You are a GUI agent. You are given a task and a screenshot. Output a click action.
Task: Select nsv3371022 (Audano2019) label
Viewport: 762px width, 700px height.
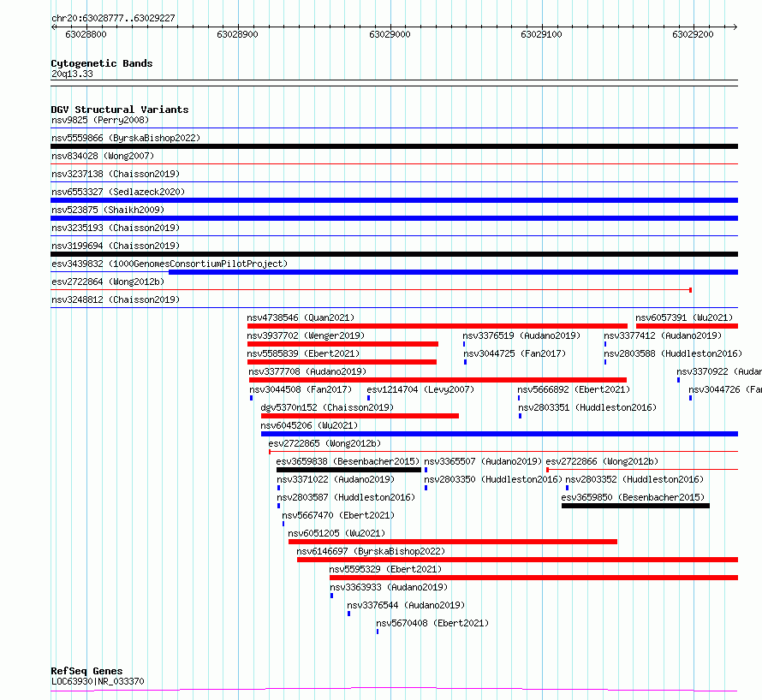point(336,479)
